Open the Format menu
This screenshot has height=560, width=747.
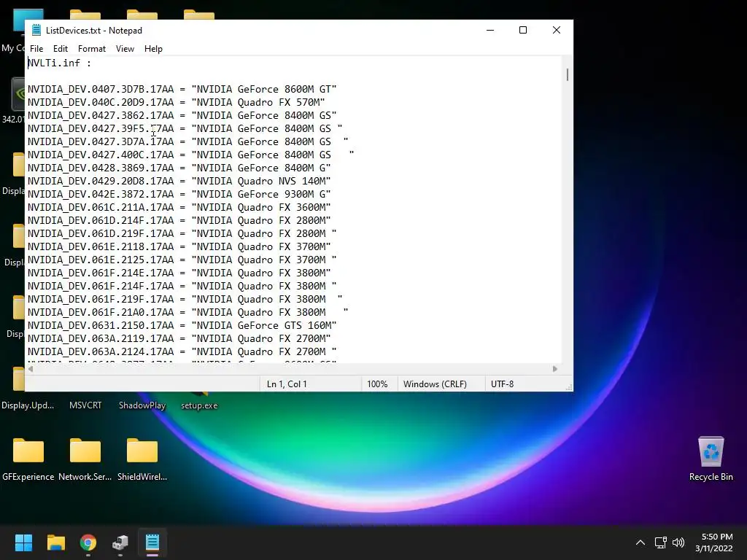(x=91, y=49)
